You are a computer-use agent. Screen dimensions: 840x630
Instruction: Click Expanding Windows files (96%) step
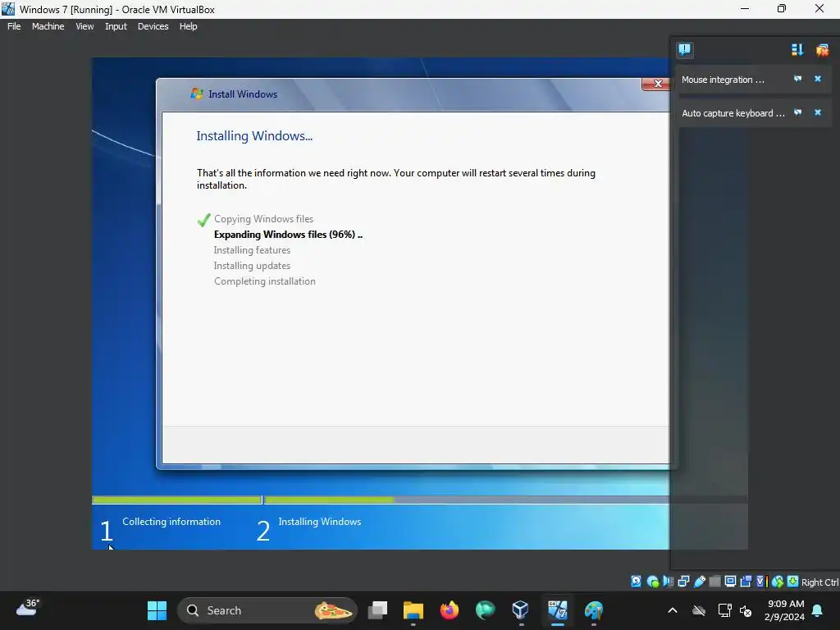288,235
